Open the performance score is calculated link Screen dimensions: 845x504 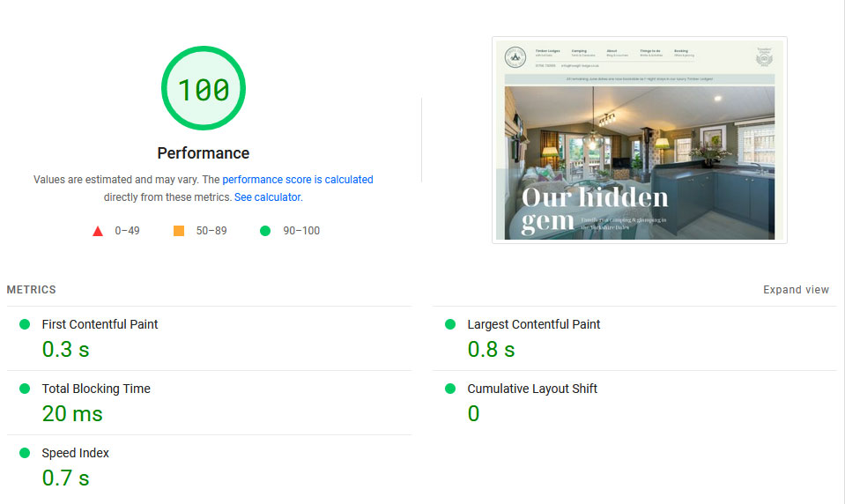pos(298,180)
